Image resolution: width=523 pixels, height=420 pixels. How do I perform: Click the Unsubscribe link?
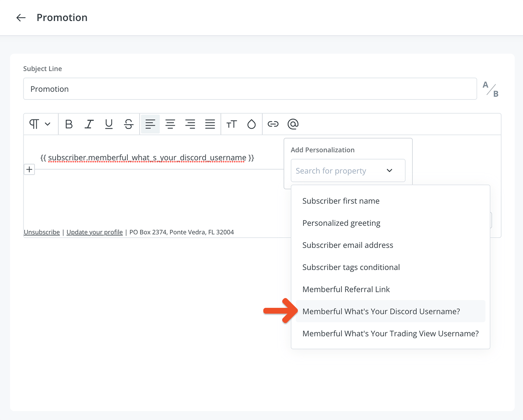[x=42, y=232]
